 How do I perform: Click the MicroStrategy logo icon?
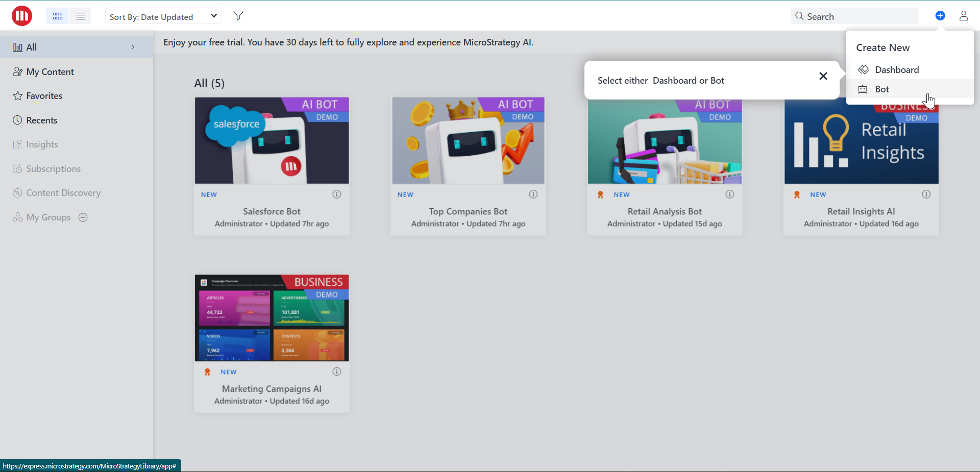22,16
